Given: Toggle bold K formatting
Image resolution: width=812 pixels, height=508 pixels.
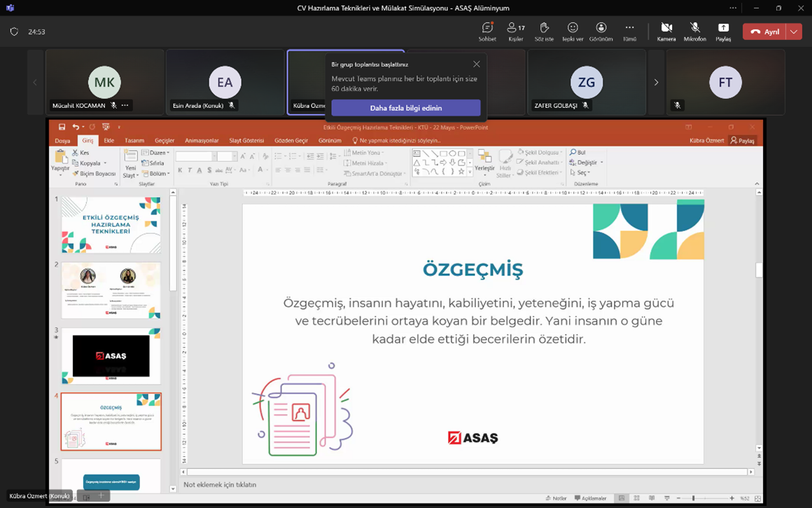Looking at the screenshot, I should point(180,170).
